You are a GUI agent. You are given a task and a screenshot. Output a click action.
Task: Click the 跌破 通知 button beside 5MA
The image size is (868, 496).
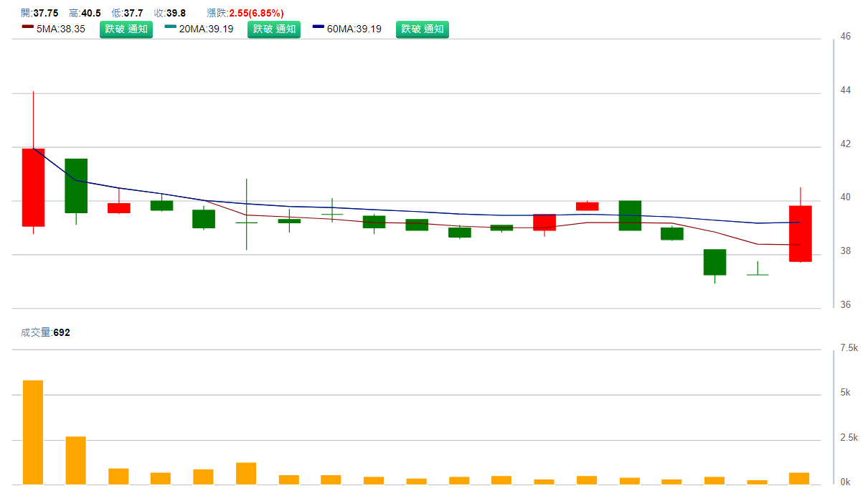(126, 29)
